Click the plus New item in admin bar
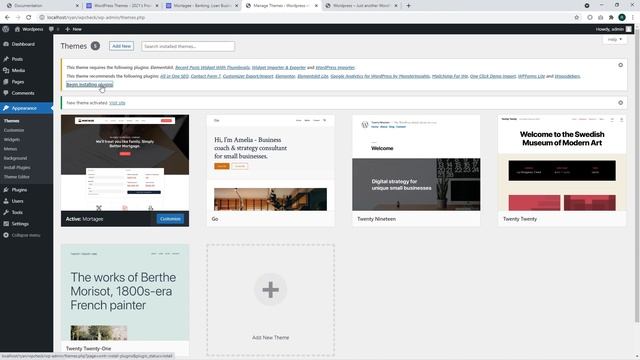Screen dimensions: 640x360 click(x=73, y=29)
